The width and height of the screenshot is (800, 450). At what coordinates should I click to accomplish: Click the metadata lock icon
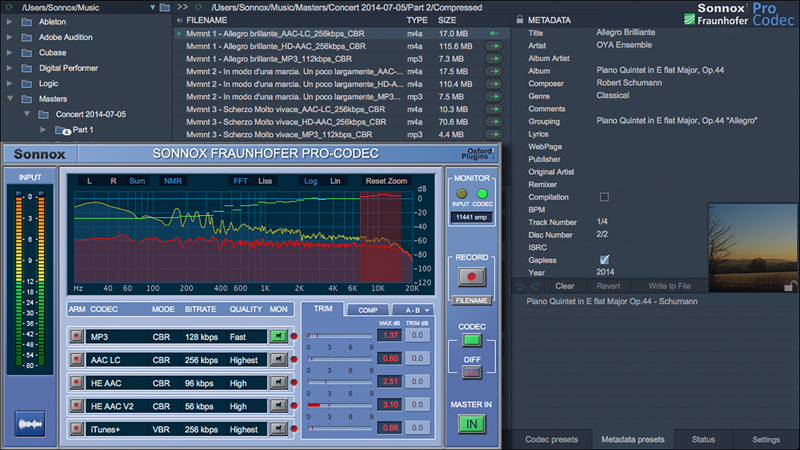point(519,19)
